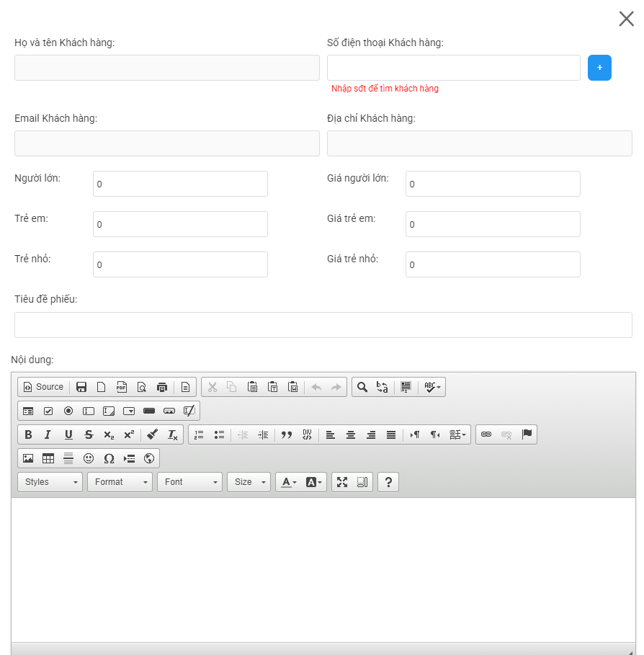Image resolution: width=644 pixels, height=655 pixels.
Task: Open the Find tool magnifier icon
Action: 362,387
